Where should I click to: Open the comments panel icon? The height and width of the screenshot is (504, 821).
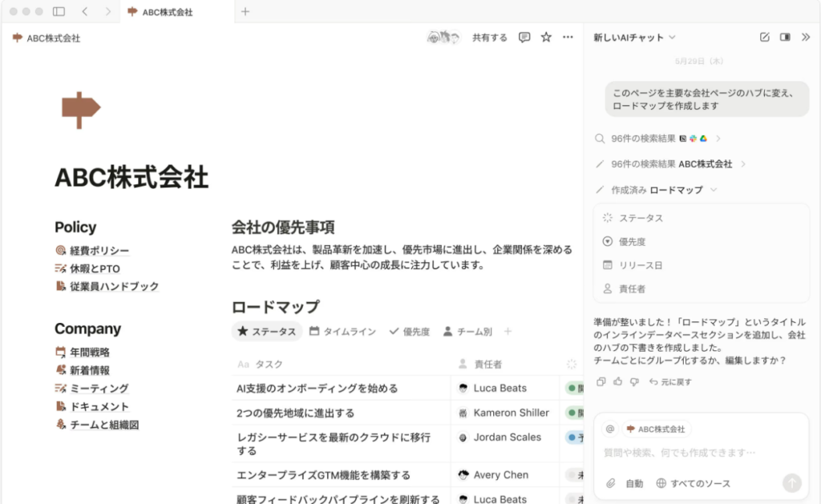tap(524, 36)
